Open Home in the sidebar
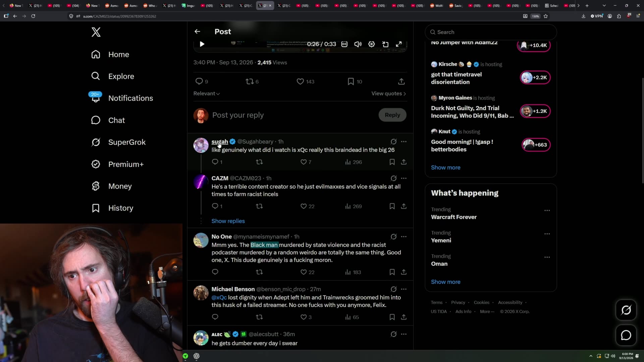644x362 pixels. [110, 54]
